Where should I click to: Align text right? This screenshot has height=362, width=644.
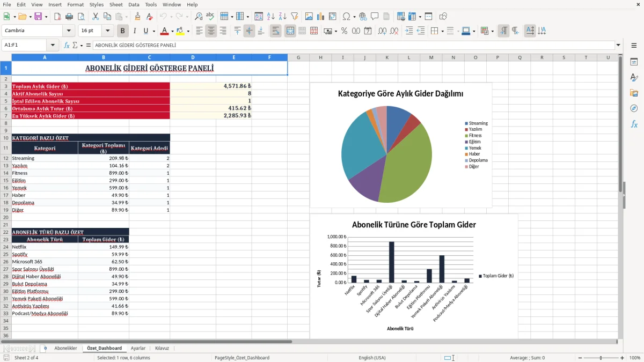click(223, 31)
